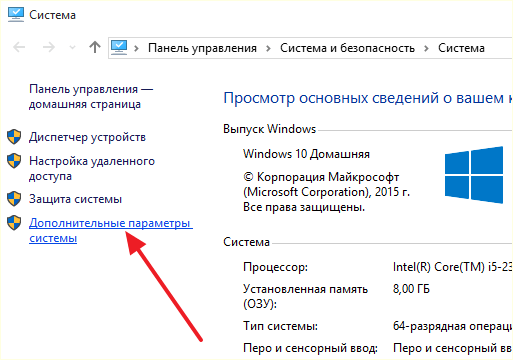Click the Back navigation arrow
The width and height of the screenshot is (513, 360).
[x=19, y=47]
